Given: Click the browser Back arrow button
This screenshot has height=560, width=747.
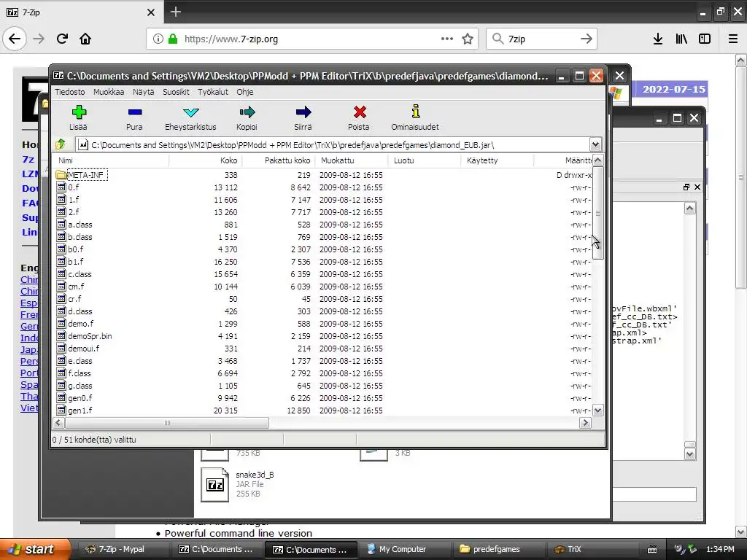Looking at the screenshot, I should (x=15, y=39).
